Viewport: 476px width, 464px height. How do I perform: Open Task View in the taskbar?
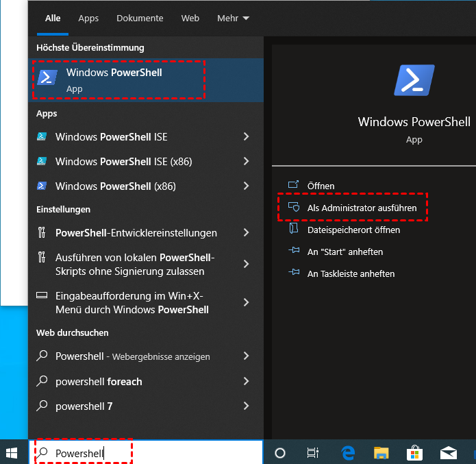pyautogui.click(x=313, y=452)
